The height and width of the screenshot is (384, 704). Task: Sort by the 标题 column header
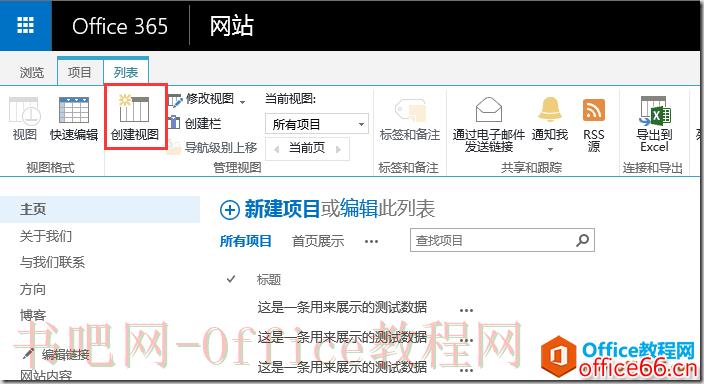(268, 280)
